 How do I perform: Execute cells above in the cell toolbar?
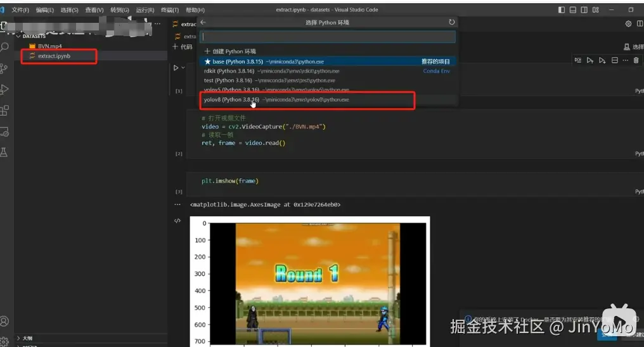coord(589,60)
